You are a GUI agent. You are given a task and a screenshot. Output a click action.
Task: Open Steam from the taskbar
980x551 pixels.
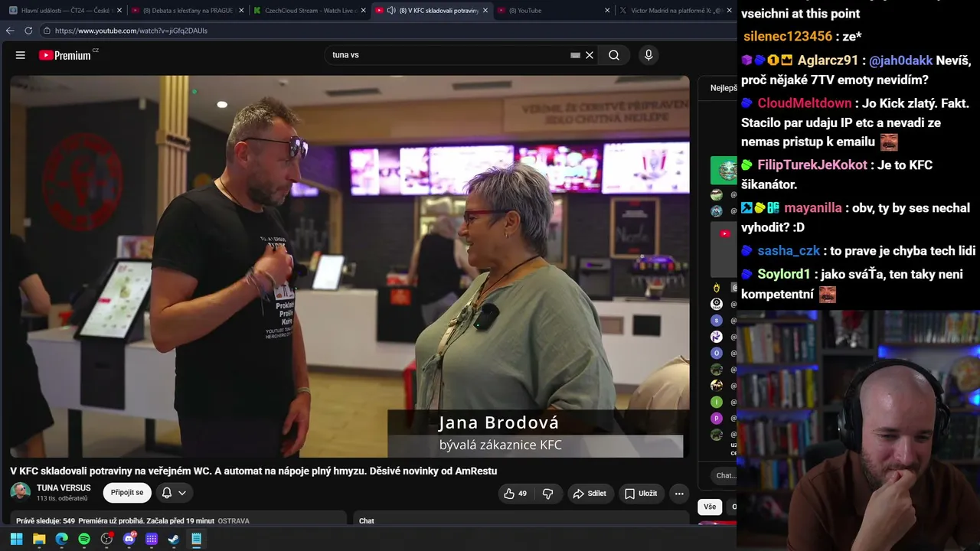pos(174,539)
